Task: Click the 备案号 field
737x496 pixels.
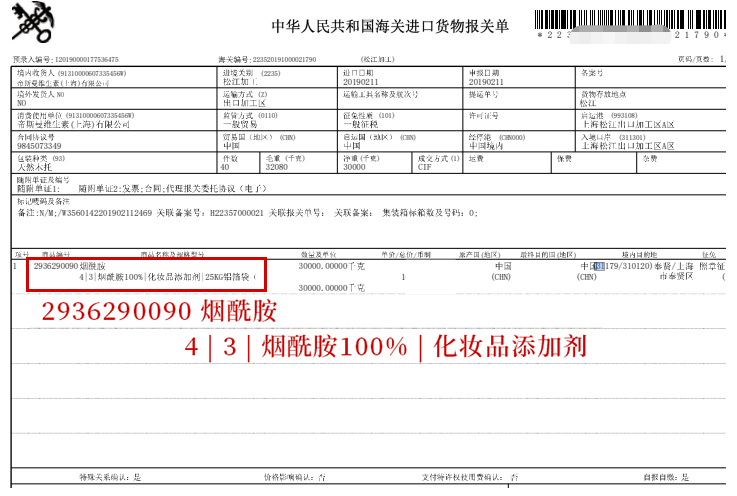Action: pyautogui.click(x=651, y=77)
